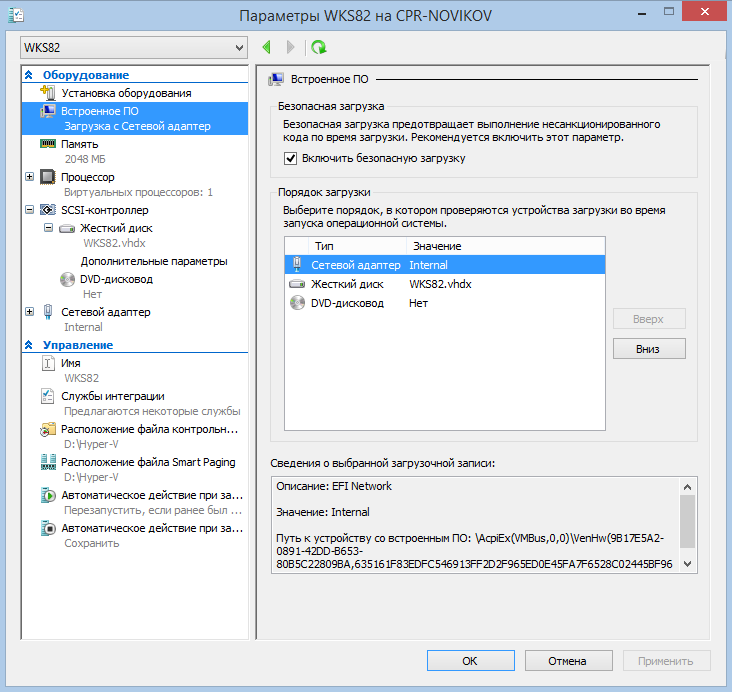
Task: Collapse the Оборудование section header
Action: pos(29,75)
